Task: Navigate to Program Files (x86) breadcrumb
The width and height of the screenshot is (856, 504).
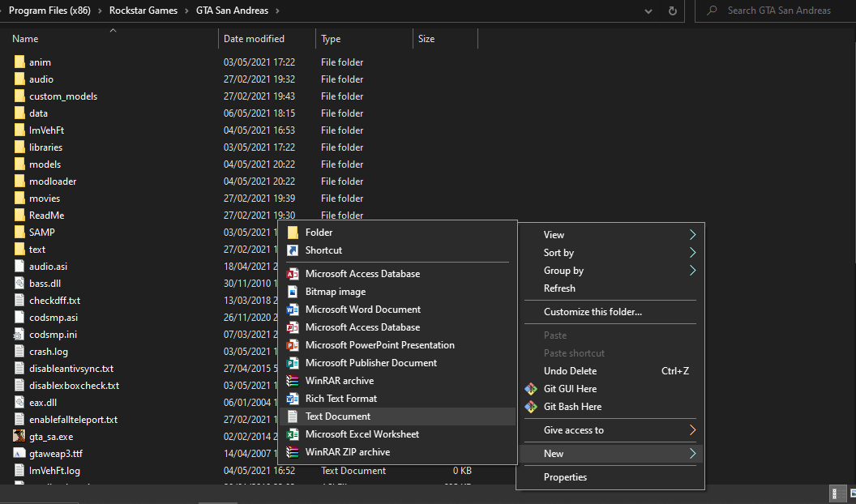Action: tap(49, 11)
